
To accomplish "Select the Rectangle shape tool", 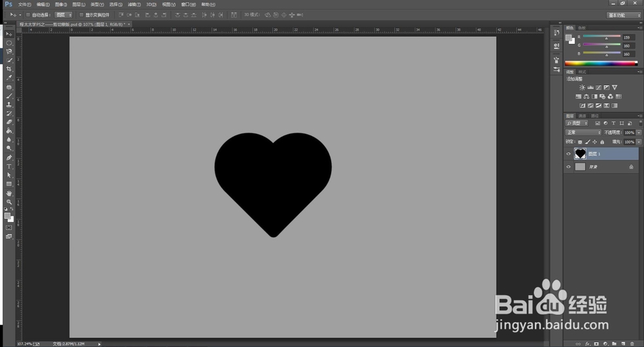I will tap(9, 184).
